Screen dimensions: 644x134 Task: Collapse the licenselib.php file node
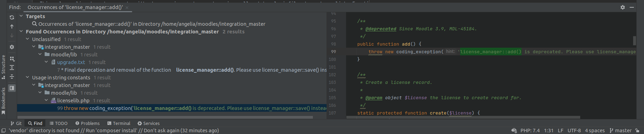pyautogui.click(x=46, y=100)
